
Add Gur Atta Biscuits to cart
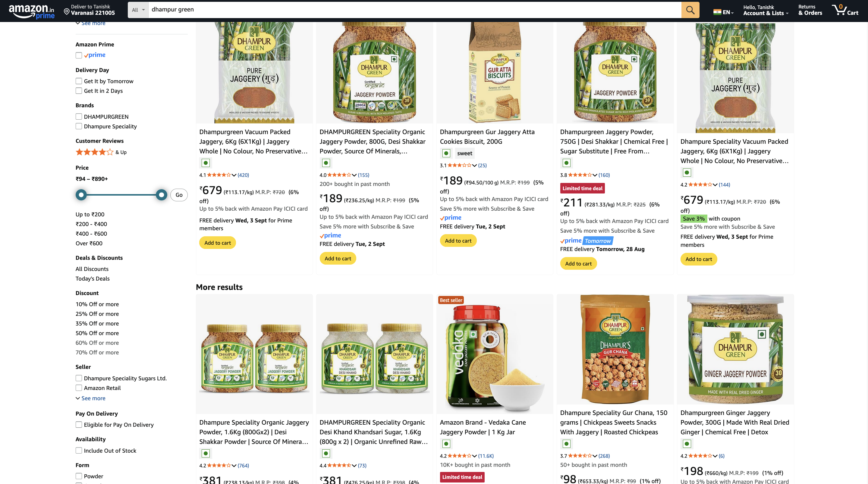(458, 241)
